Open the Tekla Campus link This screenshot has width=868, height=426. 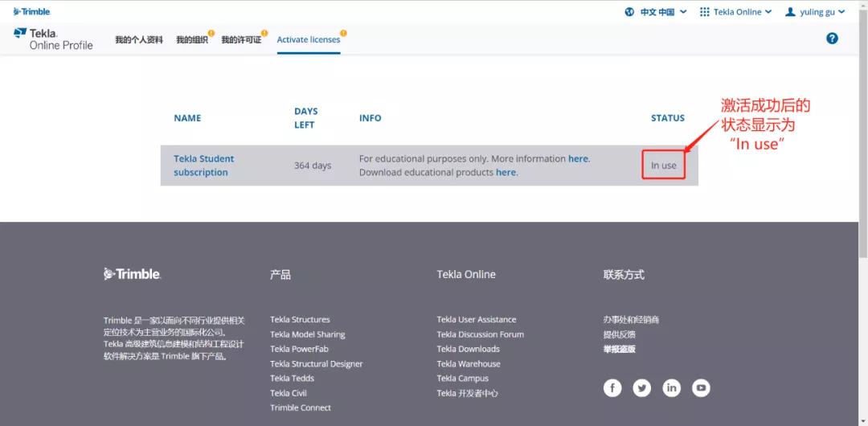(463, 379)
